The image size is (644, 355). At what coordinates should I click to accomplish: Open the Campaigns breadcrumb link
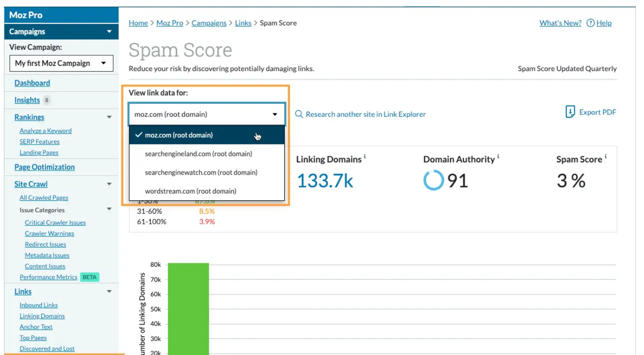(209, 23)
